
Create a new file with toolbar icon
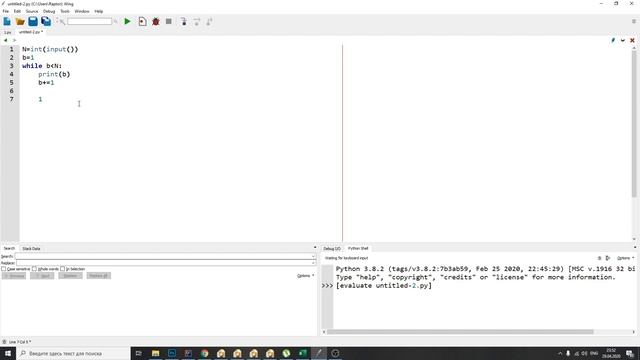7,22
